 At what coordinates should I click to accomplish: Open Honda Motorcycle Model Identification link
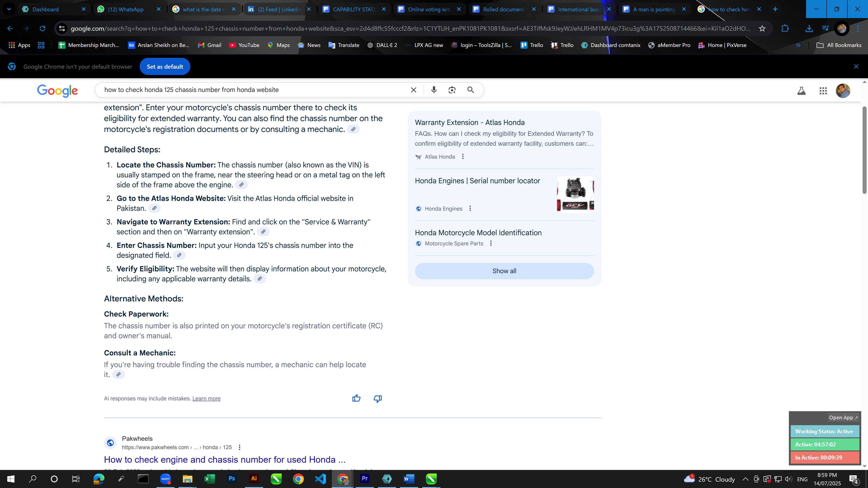(478, 233)
